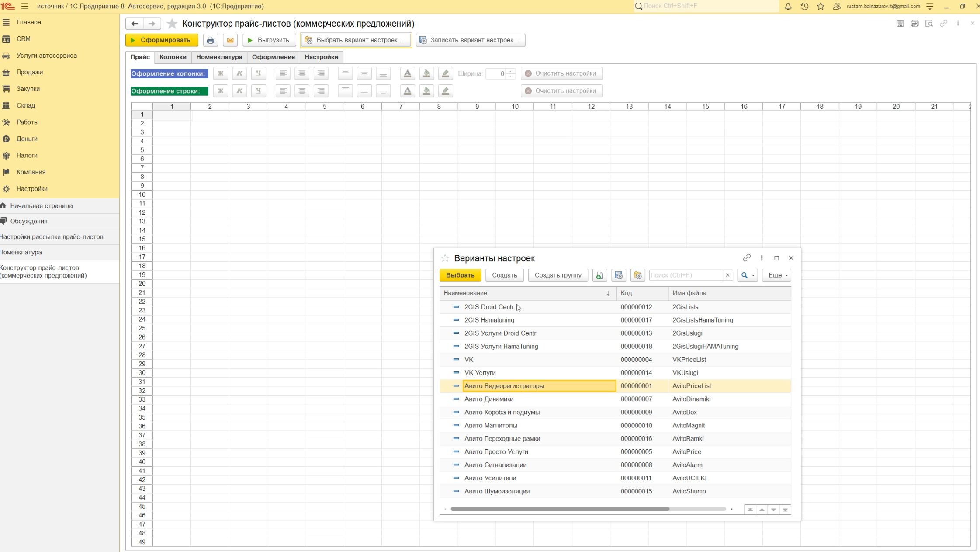Send price list by email envelope icon
980x552 pixels.
tap(230, 40)
